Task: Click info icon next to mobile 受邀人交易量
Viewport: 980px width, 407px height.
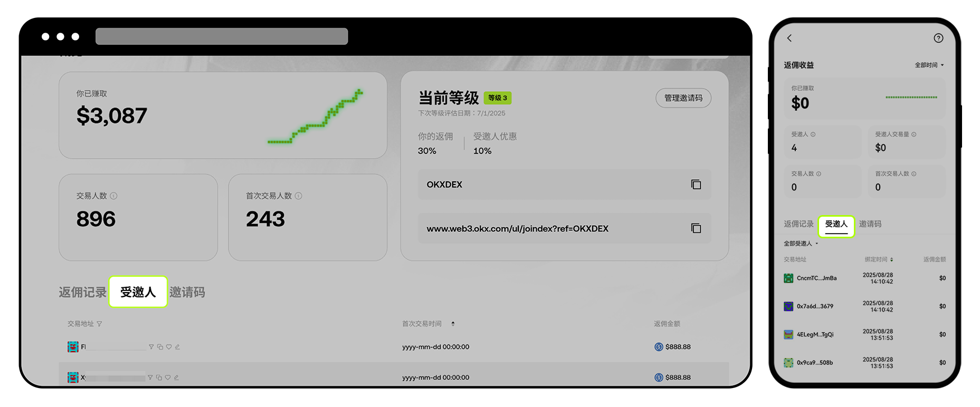Action: pos(914,134)
